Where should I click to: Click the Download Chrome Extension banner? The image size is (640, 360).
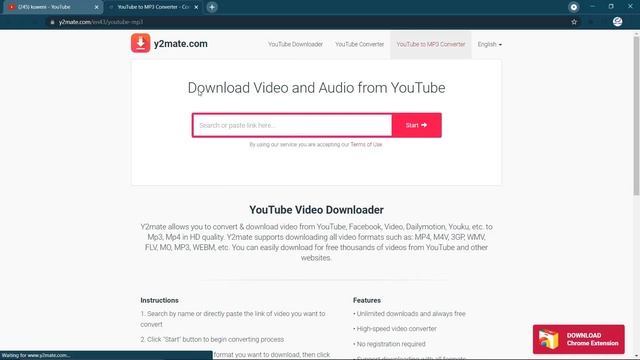(578, 339)
